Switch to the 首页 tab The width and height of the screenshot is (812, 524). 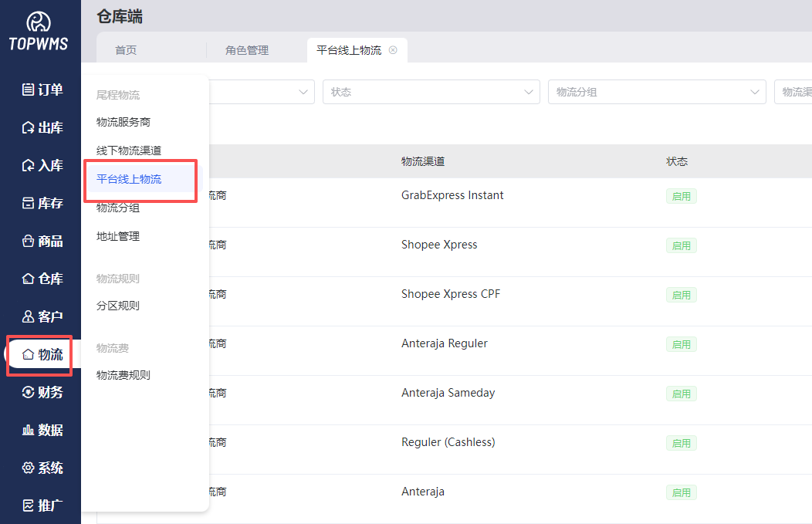(126, 50)
